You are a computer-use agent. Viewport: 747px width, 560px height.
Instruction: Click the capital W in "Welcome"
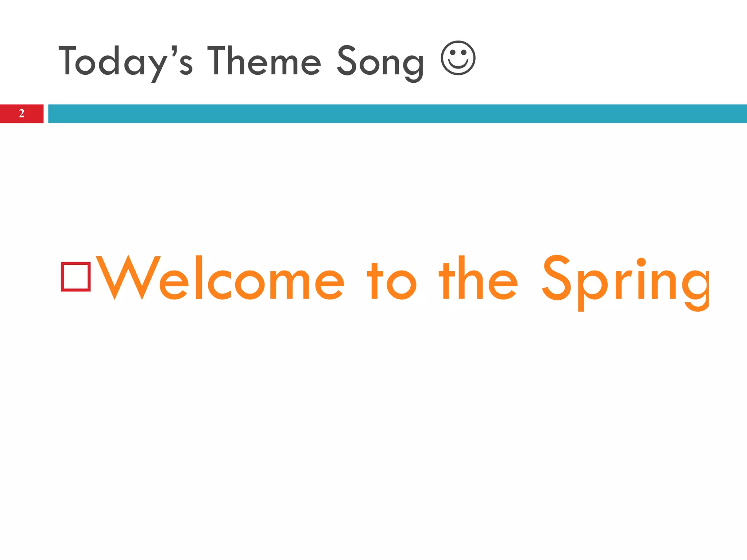tap(128, 277)
